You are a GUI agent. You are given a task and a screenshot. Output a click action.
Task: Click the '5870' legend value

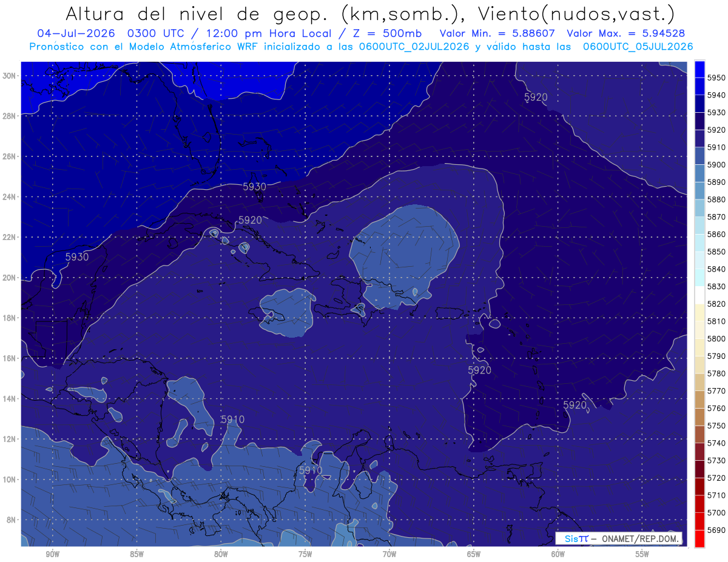pyautogui.click(x=716, y=217)
